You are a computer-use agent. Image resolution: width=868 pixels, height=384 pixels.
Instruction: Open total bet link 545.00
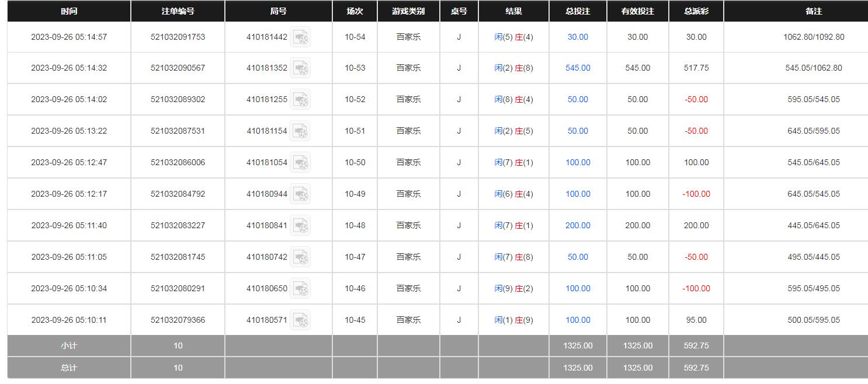click(x=578, y=68)
